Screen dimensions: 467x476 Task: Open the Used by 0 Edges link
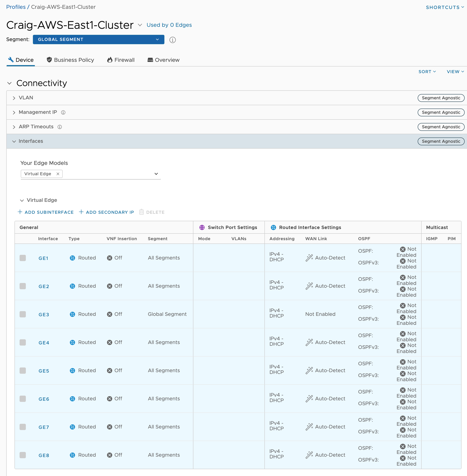(x=169, y=25)
